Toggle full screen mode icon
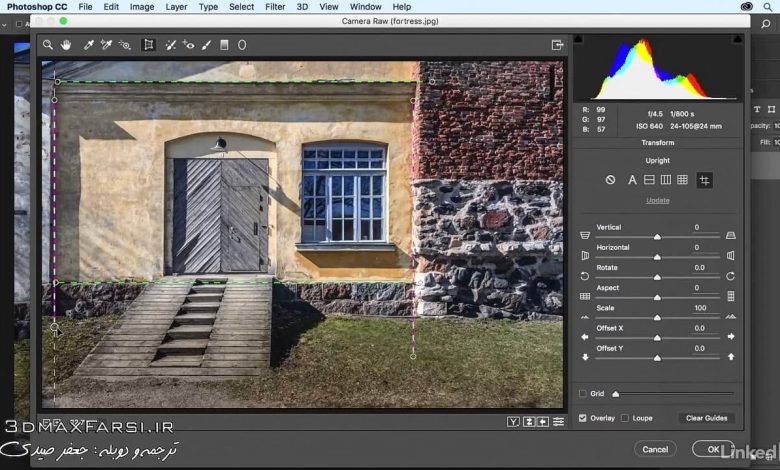Screen dimensions: 780x470 [557, 45]
